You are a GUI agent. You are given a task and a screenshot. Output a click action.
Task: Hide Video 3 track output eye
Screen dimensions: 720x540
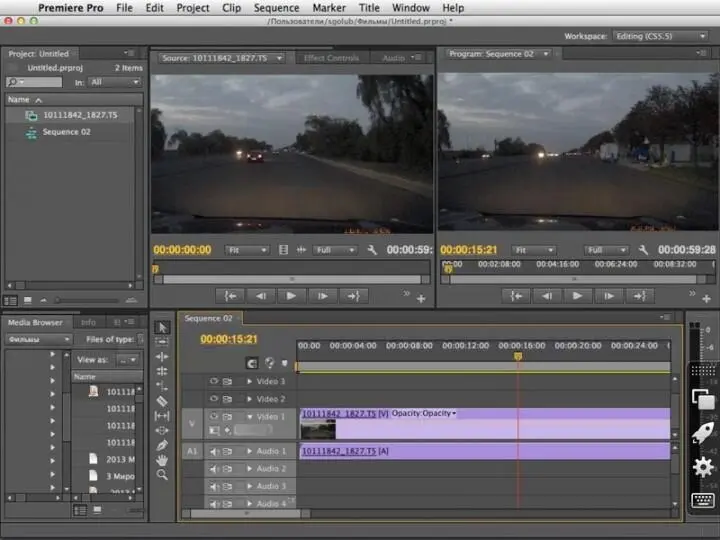tap(214, 381)
